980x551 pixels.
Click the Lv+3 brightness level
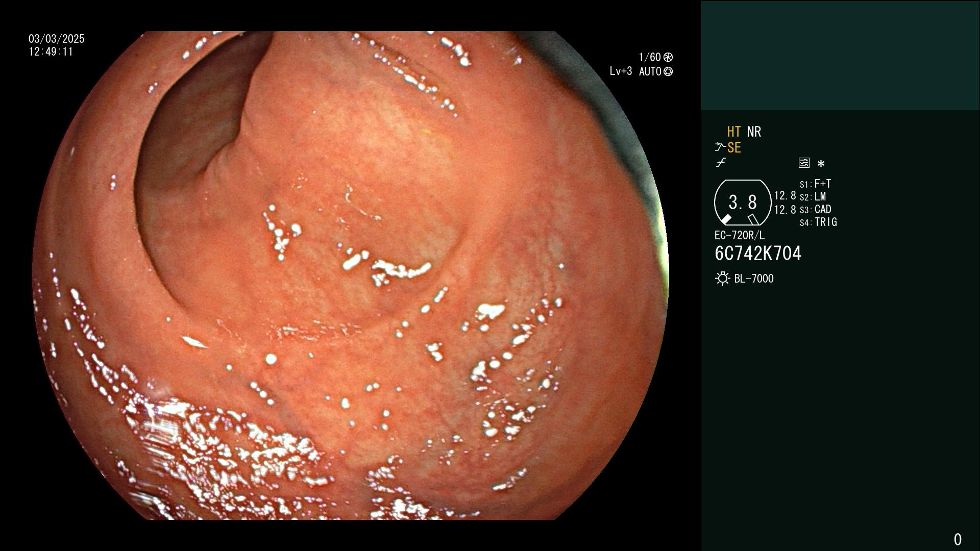pyautogui.click(x=621, y=71)
